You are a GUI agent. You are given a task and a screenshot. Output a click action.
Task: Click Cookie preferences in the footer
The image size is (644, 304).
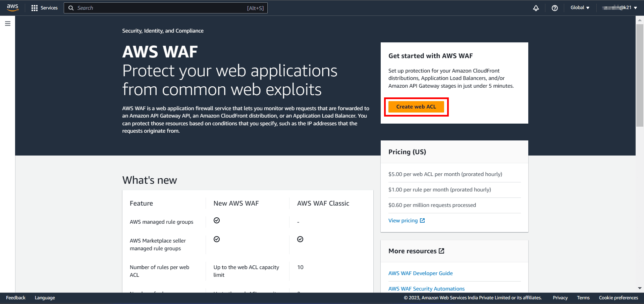click(619, 298)
